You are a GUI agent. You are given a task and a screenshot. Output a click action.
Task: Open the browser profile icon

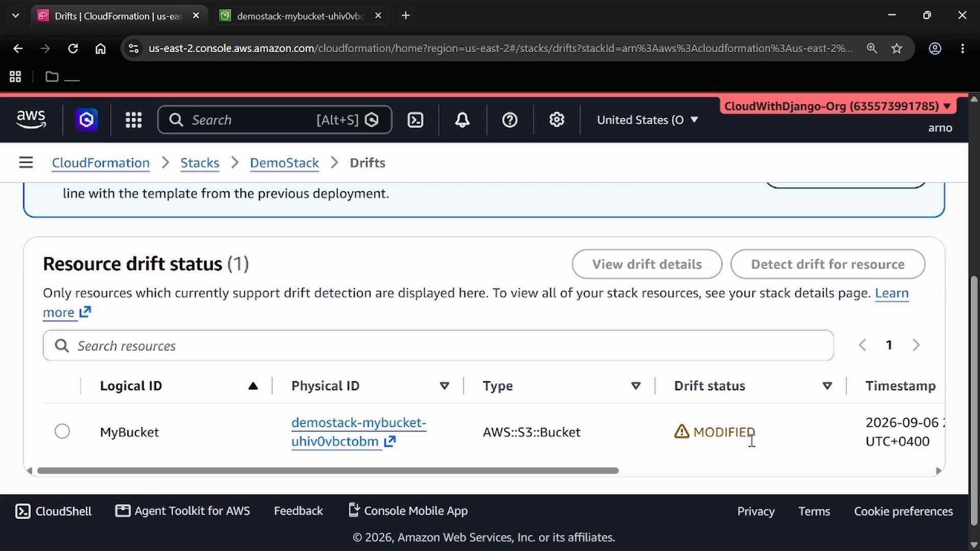[935, 48]
